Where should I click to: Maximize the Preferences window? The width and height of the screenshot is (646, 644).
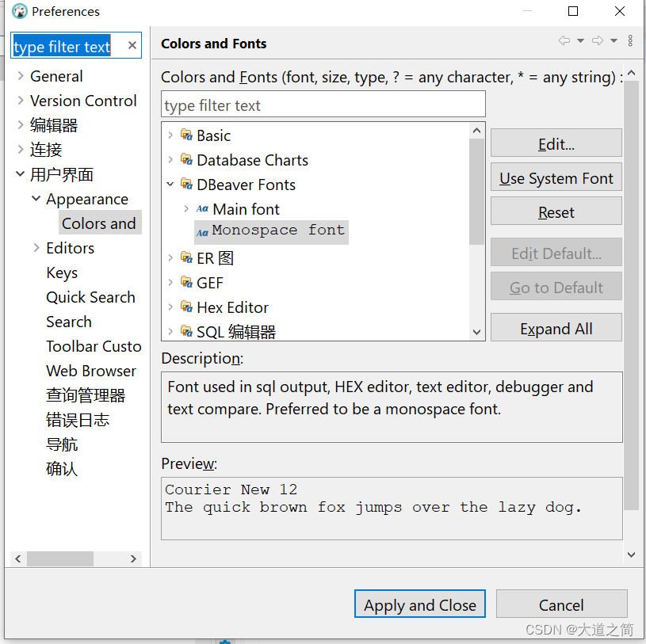[x=572, y=11]
